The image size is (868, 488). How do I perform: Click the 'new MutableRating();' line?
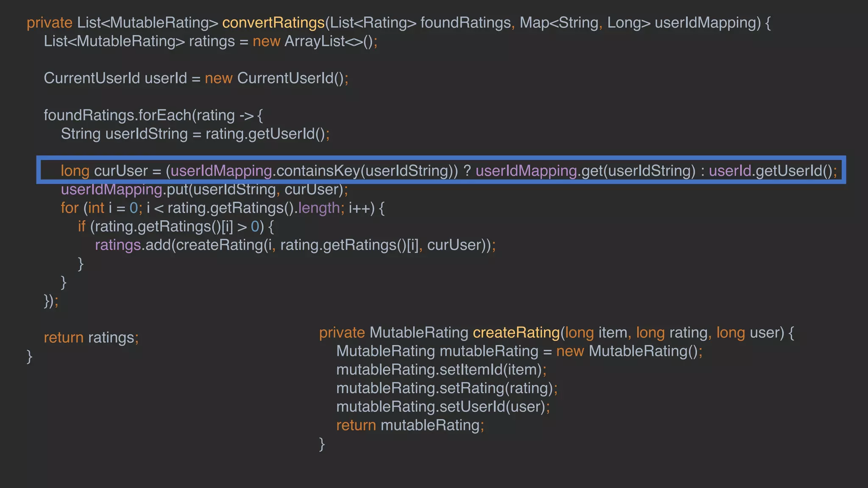tap(519, 351)
